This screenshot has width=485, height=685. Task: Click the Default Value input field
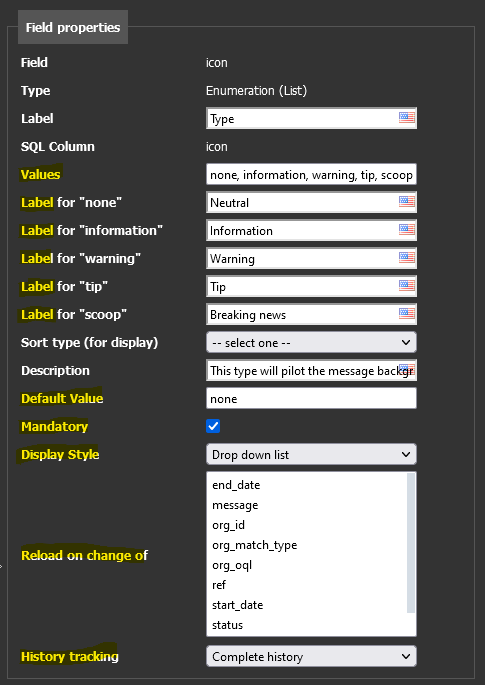[x=311, y=398]
